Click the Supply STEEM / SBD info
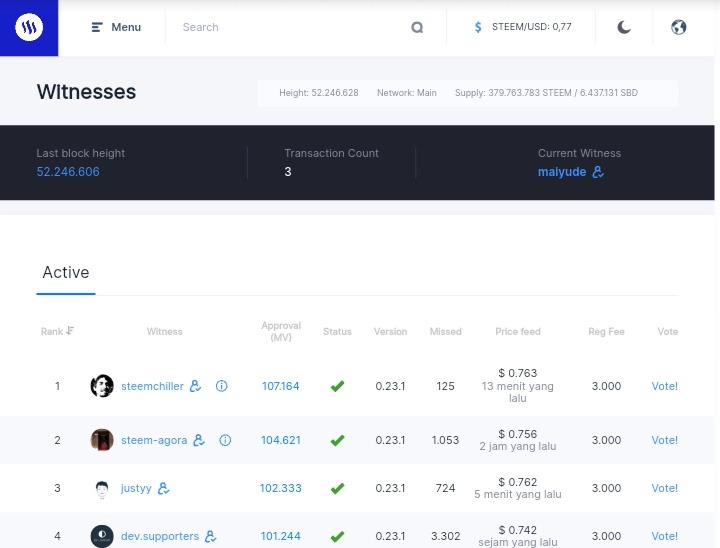The width and height of the screenshot is (720, 548). point(546,93)
